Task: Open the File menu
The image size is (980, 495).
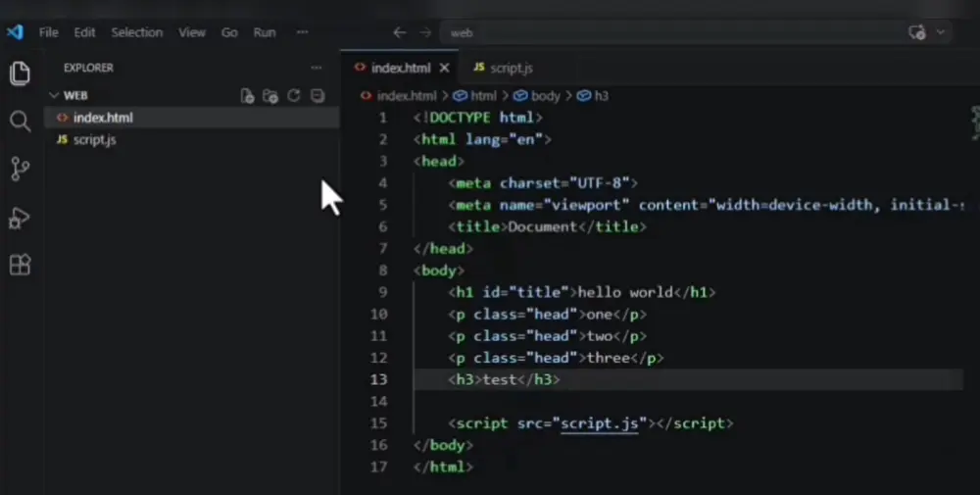Action: click(48, 32)
